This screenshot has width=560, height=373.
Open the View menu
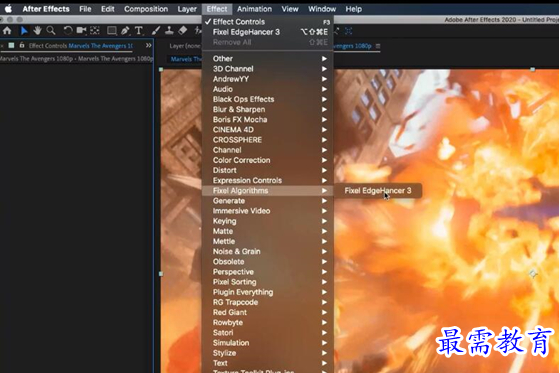[x=290, y=9]
